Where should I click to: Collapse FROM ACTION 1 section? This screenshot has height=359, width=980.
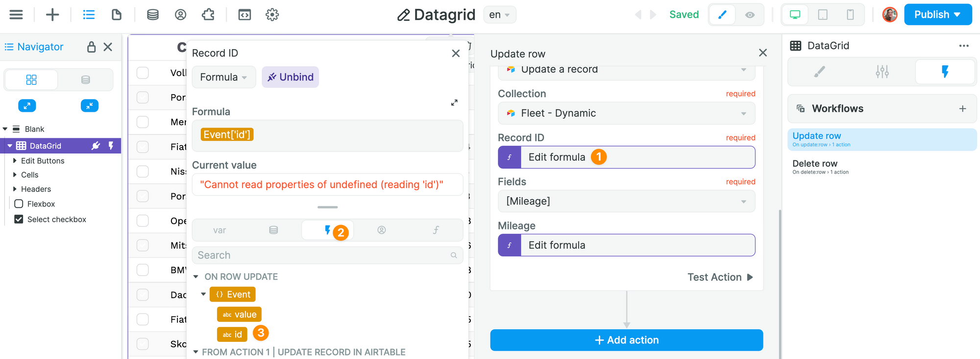point(196,352)
